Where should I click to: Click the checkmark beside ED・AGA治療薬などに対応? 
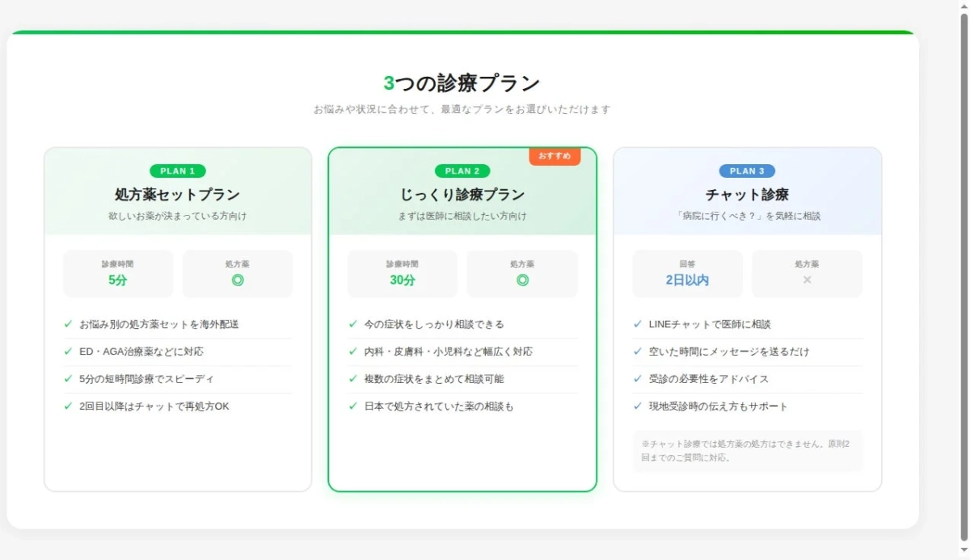[x=68, y=352]
